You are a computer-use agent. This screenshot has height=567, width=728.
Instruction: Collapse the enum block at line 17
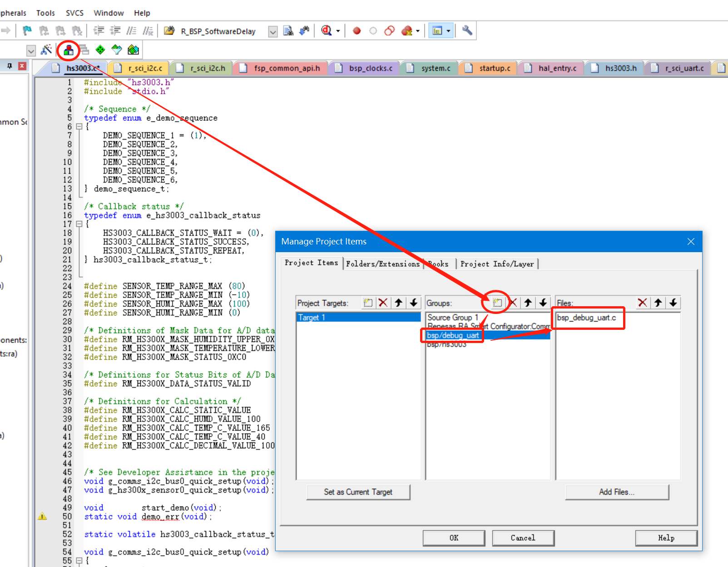coord(79,224)
